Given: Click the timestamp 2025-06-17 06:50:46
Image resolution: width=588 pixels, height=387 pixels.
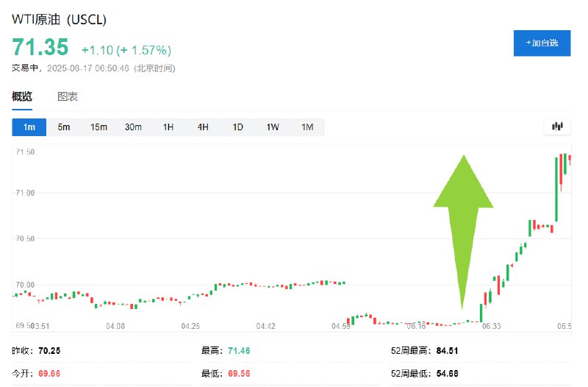Looking at the screenshot, I should click(87, 68).
